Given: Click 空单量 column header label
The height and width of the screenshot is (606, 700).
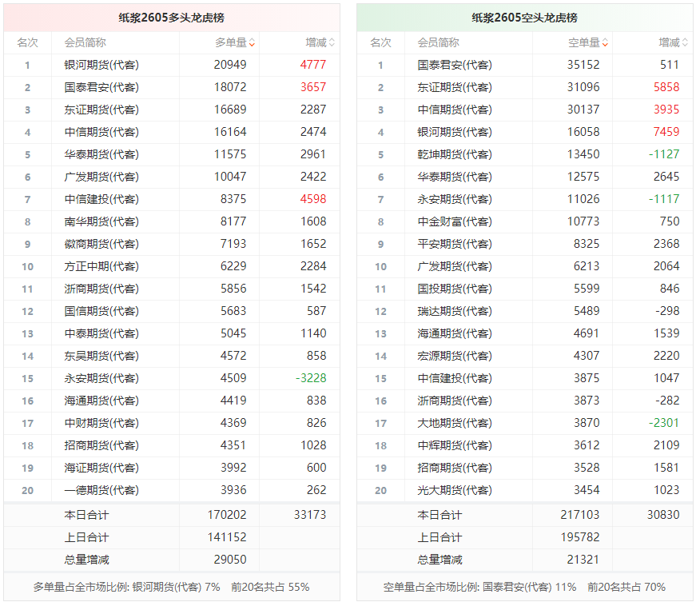Looking at the screenshot, I should [584, 43].
